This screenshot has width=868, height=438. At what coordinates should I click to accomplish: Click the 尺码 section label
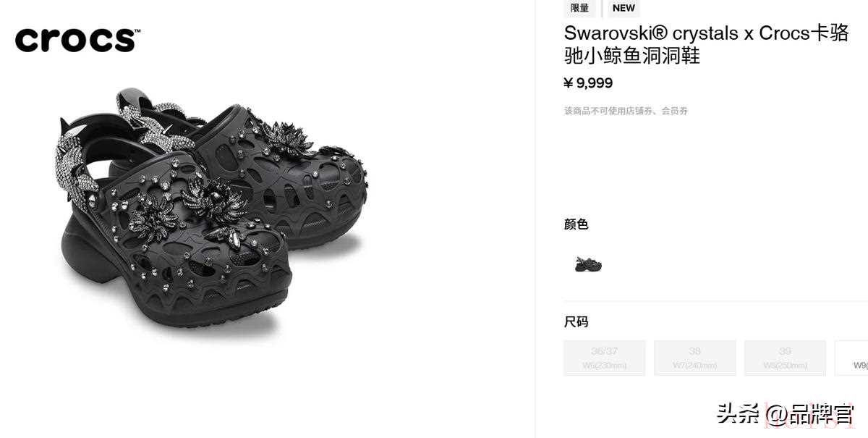[576, 322]
